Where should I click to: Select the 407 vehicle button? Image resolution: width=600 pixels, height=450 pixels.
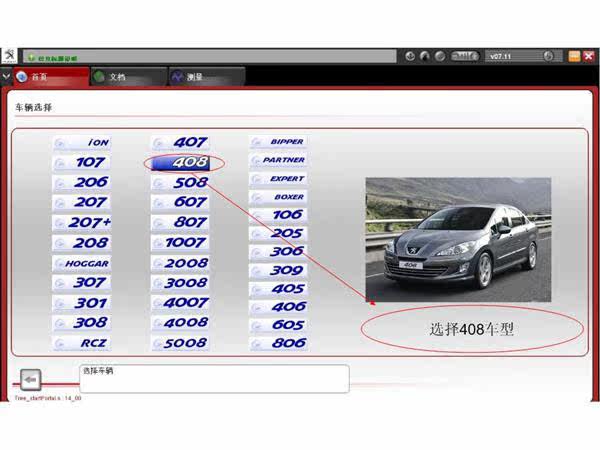tap(180, 143)
